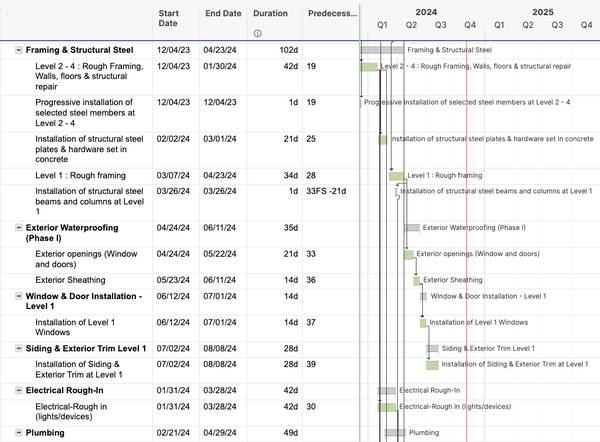Select the Level 1 : Rough framing task name
The width and height of the screenshot is (600, 442).
(x=80, y=176)
